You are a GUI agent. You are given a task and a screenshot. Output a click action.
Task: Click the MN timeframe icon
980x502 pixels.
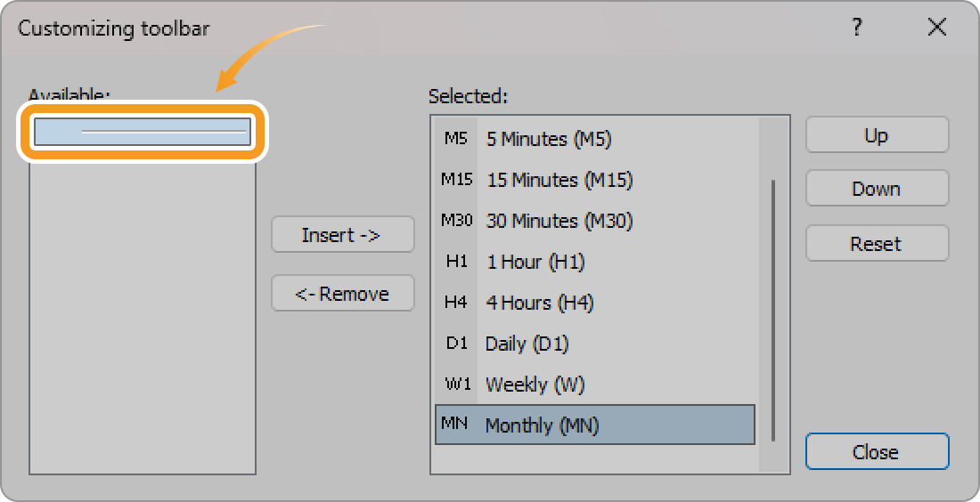tap(455, 424)
